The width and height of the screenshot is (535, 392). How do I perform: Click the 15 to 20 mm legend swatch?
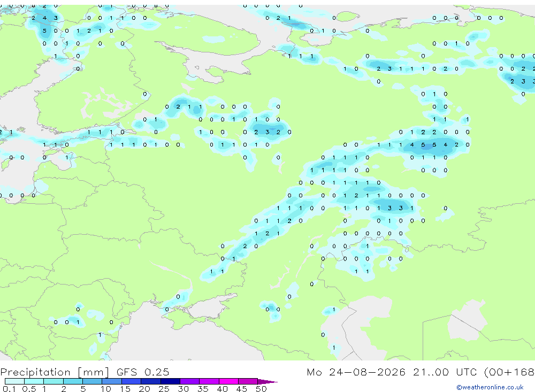[131, 381]
